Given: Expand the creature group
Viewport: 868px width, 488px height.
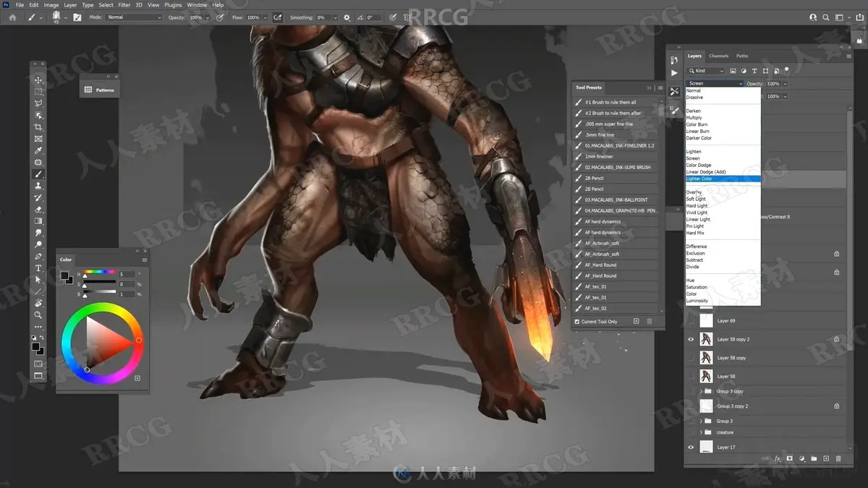Looking at the screenshot, I should tap(701, 432).
